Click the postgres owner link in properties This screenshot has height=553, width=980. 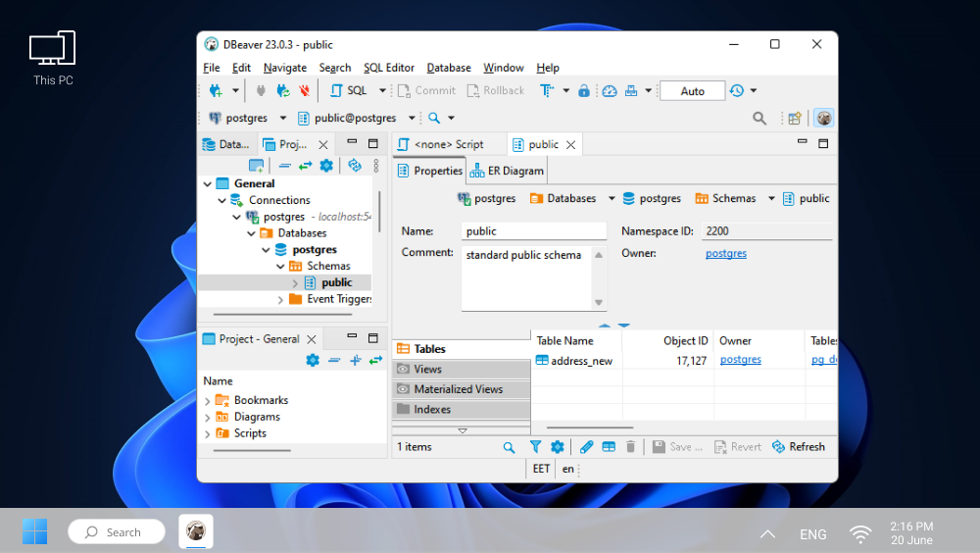point(725,253)
